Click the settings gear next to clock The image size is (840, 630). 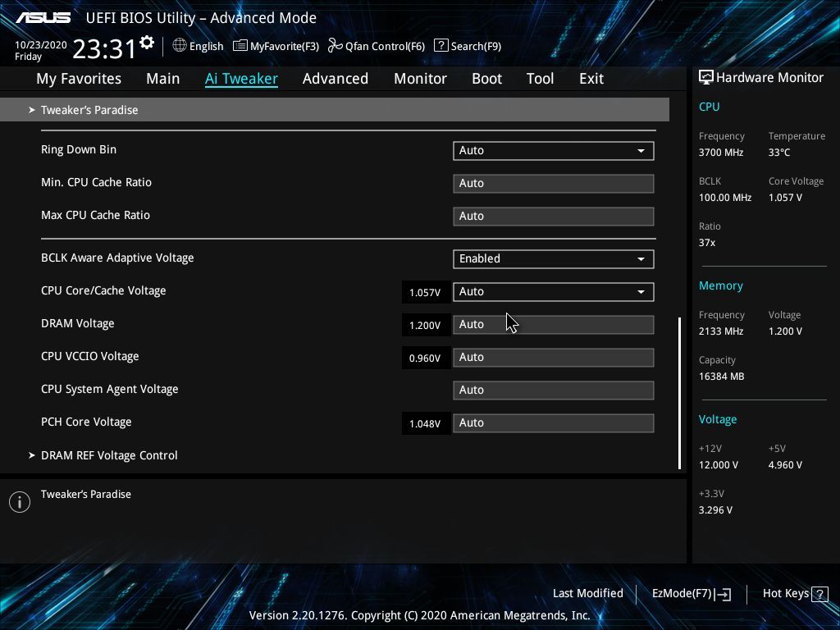point(147,43)
